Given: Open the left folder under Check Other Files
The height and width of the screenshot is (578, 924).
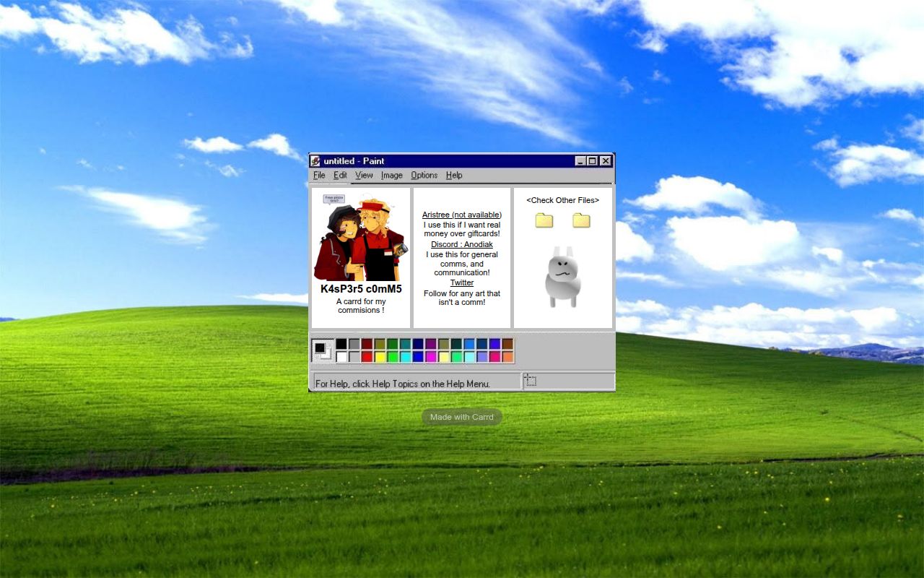Looking at the screenshot, I should click(543, 221).
